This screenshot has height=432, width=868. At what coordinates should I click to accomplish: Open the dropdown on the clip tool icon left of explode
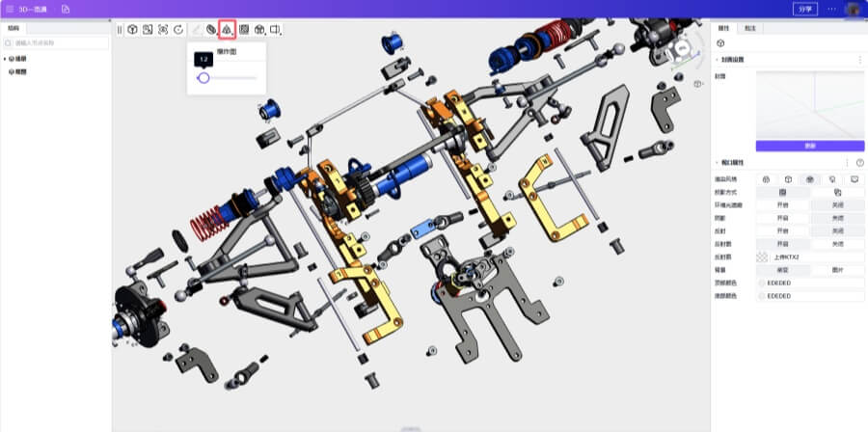click(216, 35)
